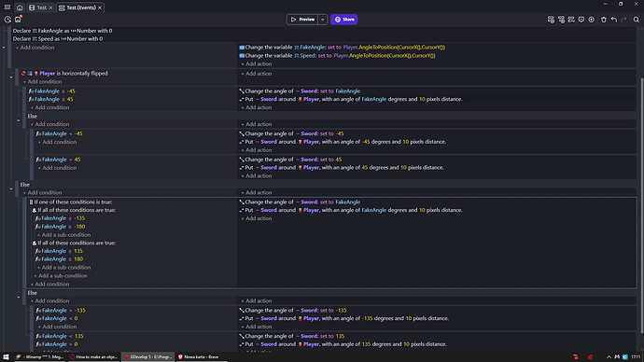644x362 pixels.
Task: Select 'Put Sword around Player' with angle -45 action
Action: point(343,142)
